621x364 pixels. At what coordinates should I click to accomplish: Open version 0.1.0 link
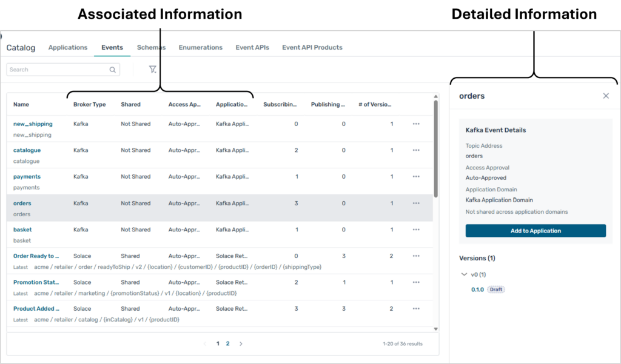(477, 290)
